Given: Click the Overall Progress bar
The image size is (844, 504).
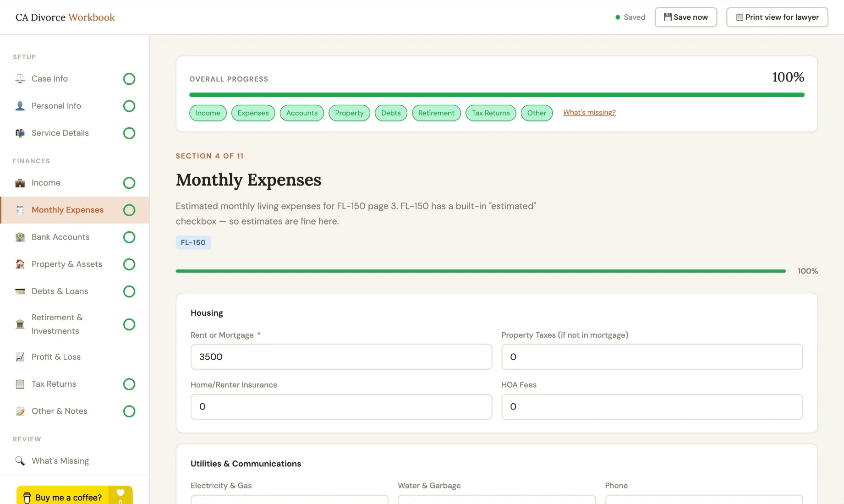Looking at the screenshot, I should pyautogui.click(x=497, y=95).
